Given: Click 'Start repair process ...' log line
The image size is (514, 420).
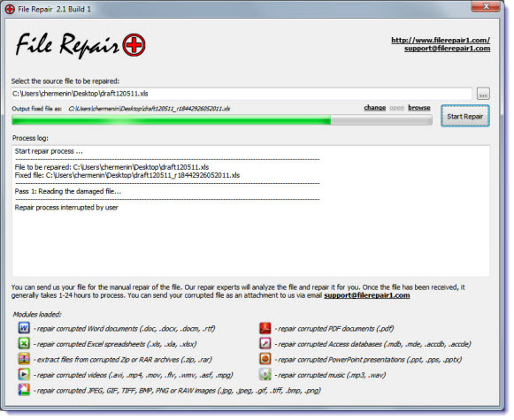Looking at the screenshot, I should click(x=49, y=151).
